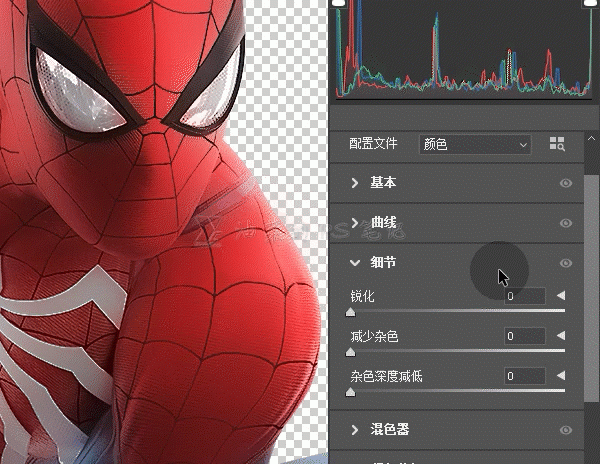Click the 杂色深度减低 label

[x=386, y=376]
